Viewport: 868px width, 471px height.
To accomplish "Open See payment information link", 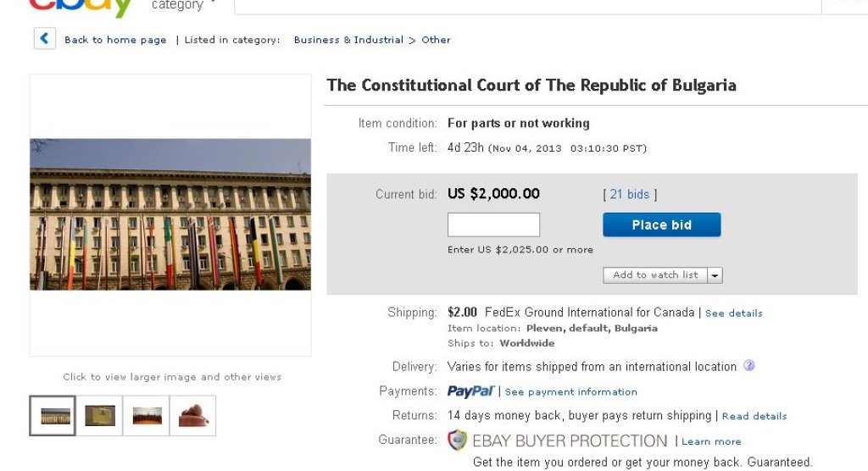I will [x=570, y=392].
